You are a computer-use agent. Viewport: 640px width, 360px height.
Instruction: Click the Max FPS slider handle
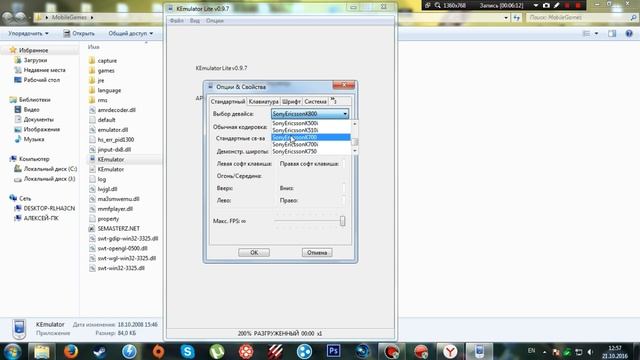coord(342,221)
